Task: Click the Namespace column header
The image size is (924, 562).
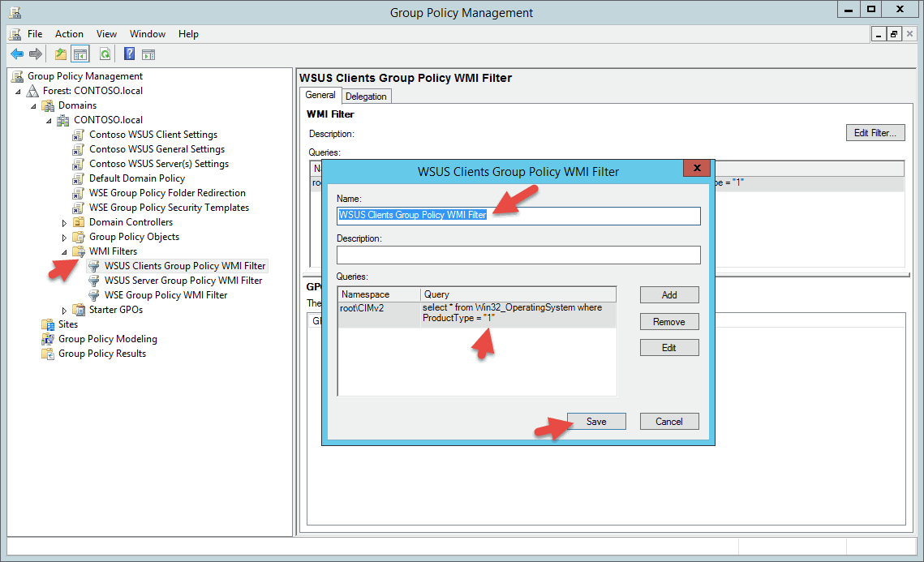Action: 379,294
